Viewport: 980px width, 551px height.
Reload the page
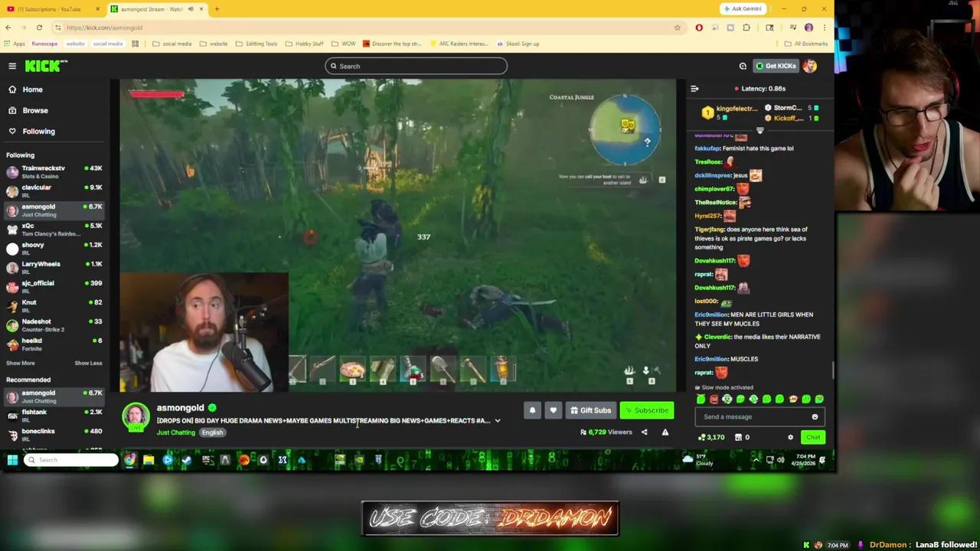39,28
